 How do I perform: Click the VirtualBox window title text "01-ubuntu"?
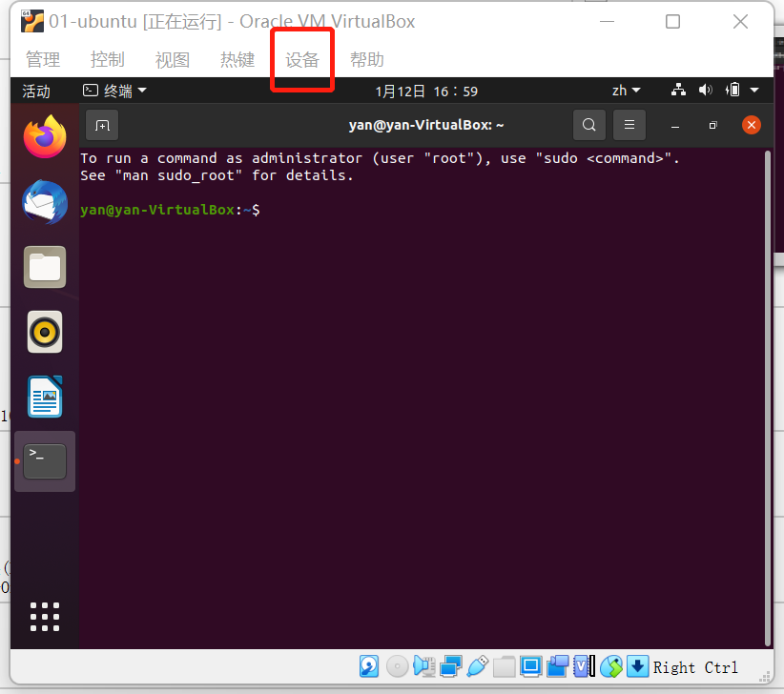[93, 22]
